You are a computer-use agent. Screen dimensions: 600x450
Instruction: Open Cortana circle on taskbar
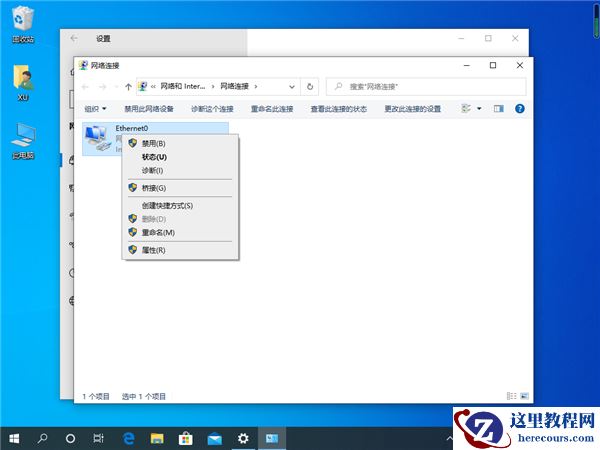point(70,438)
